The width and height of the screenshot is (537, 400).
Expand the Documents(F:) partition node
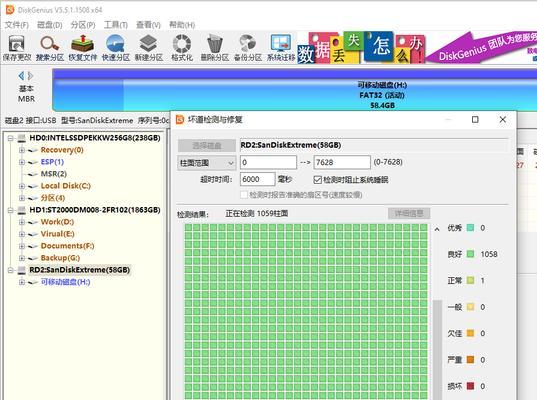point(22,246)
